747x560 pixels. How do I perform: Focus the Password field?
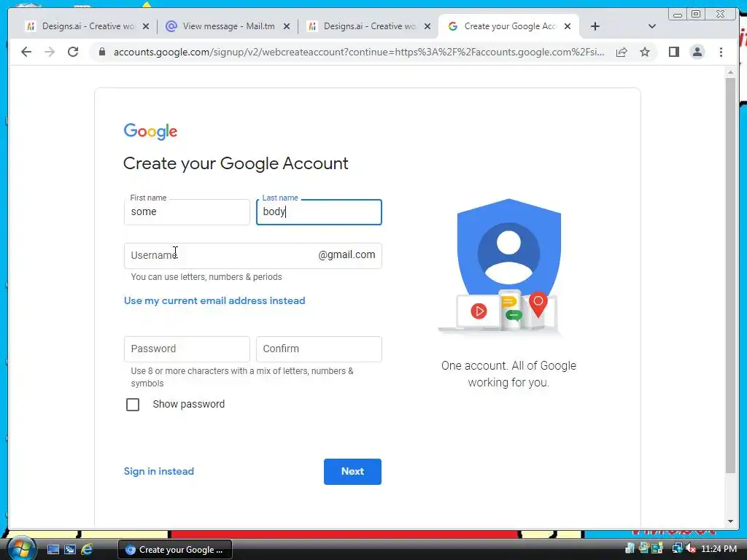coord(187,349)
